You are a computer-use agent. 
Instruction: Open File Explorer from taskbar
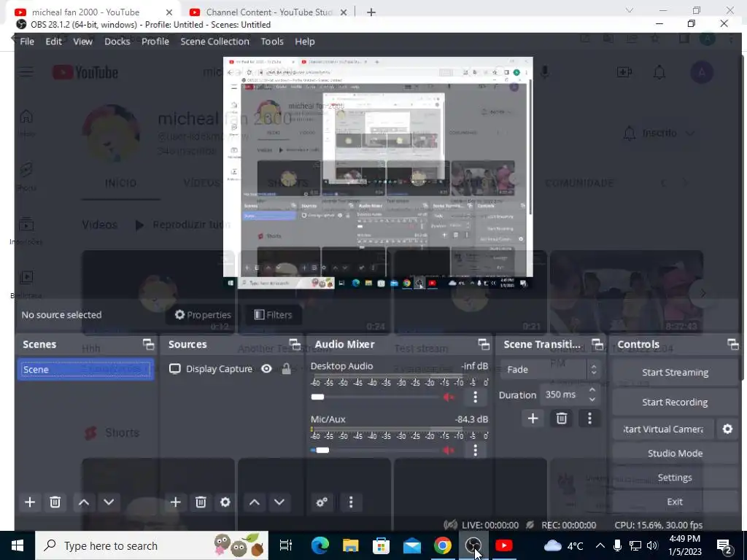tap(351, 545)
